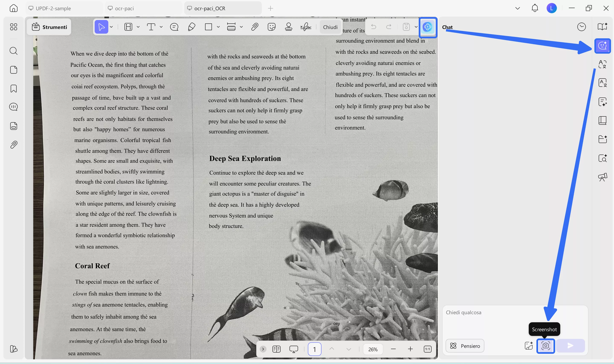The image size is (614, 364).
Task: Open the search panel in the left sidebar
Action: coord(13,51)
